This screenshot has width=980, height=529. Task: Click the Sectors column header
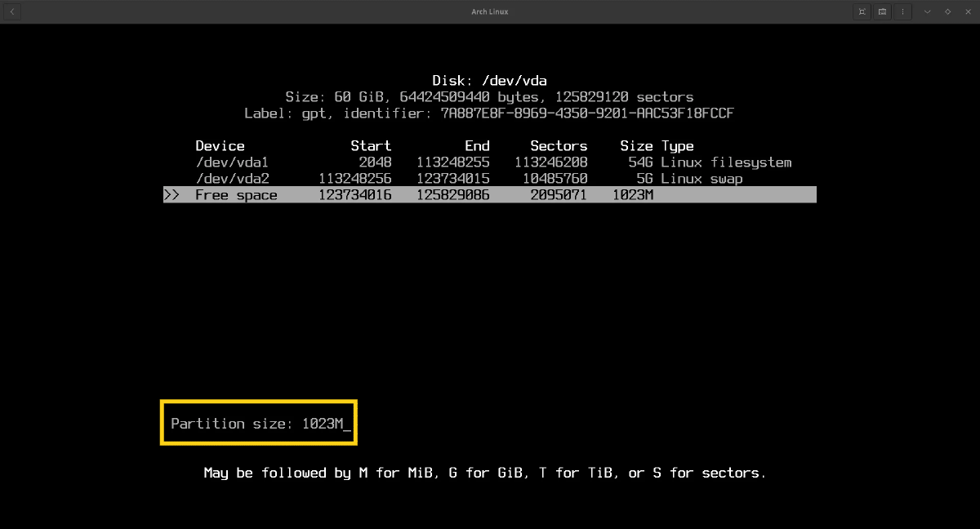[x=559, y=146]
